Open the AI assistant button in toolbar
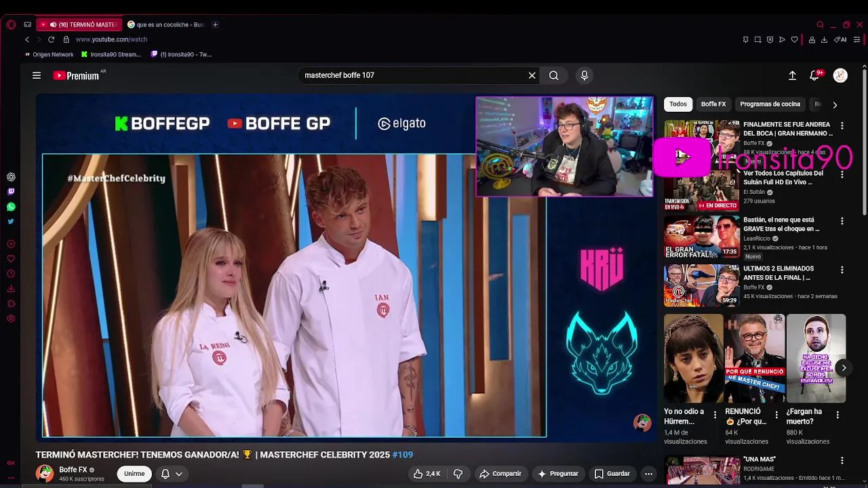868x488 pixels. 840,39
